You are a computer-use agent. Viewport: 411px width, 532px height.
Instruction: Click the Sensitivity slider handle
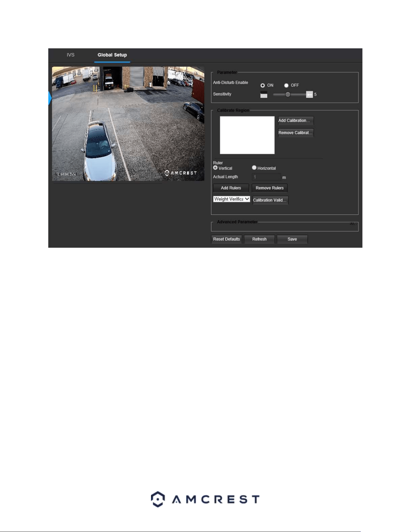(288, 95)
